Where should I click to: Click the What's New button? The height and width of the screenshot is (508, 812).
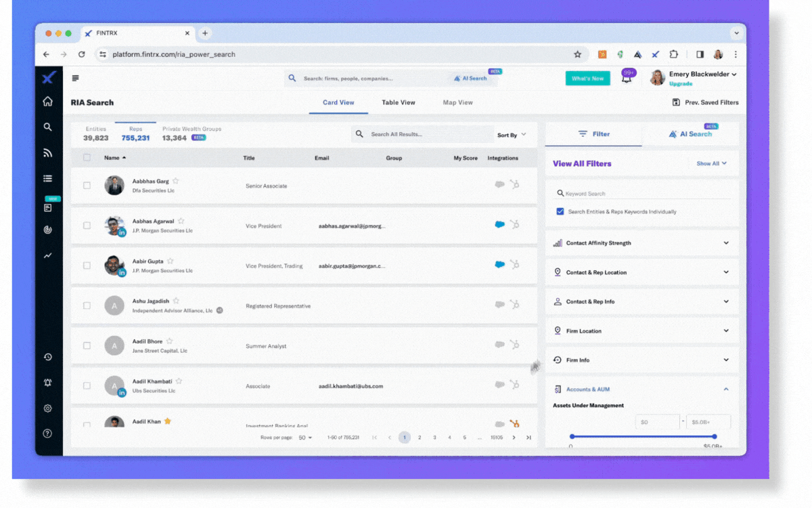point(587,79)
